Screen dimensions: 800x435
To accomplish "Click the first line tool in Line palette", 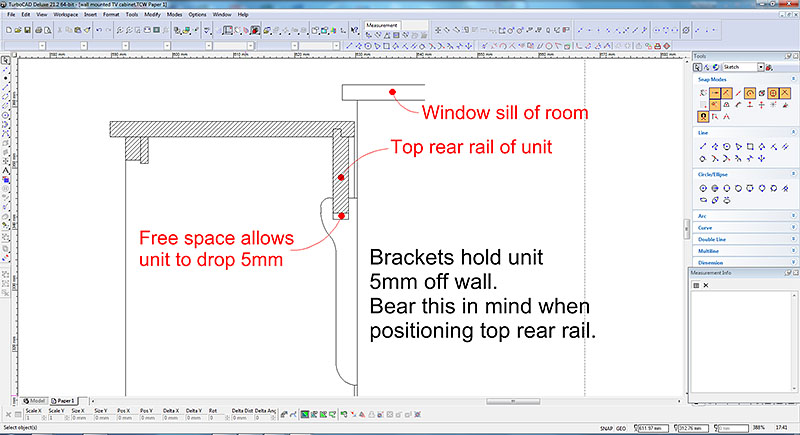I will click(703, 146).
